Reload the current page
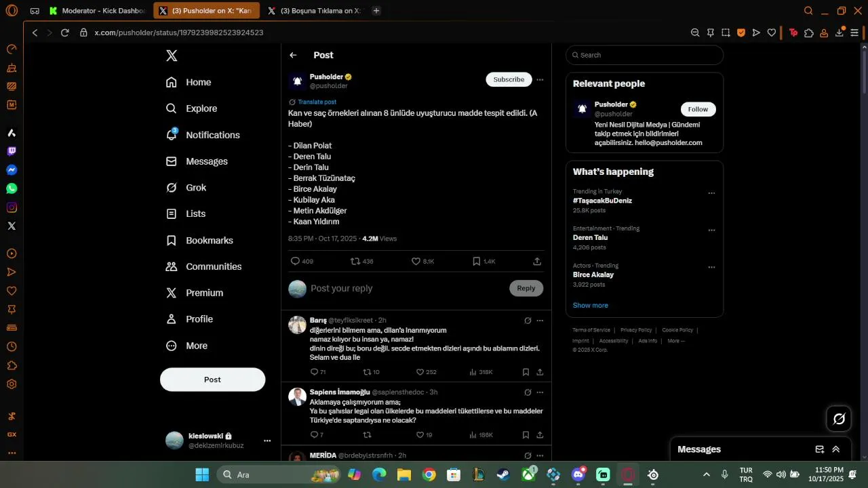 coord(65,33)
